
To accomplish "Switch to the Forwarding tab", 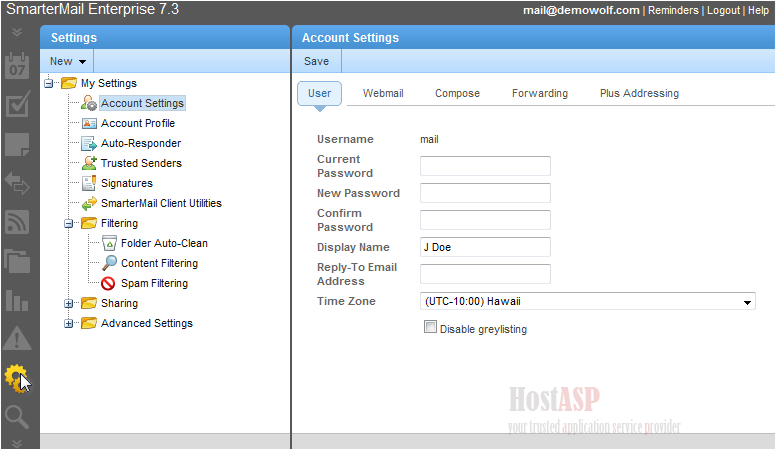I will tap(540, 93).
